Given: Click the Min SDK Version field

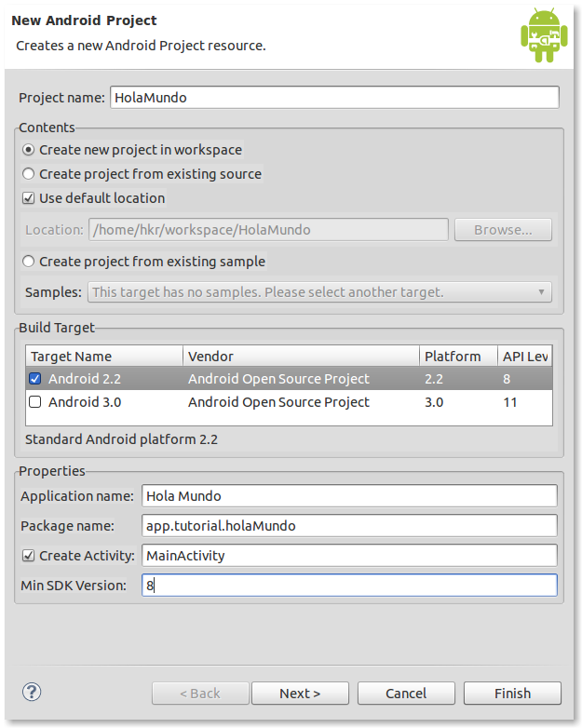Looking at the screenshot, I should (x=349, y=585).
